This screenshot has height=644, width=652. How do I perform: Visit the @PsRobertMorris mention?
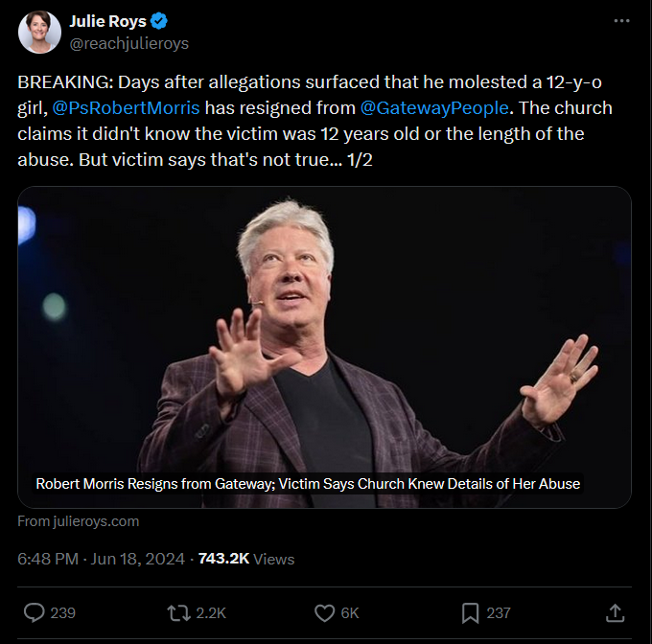tap(132, 108)
